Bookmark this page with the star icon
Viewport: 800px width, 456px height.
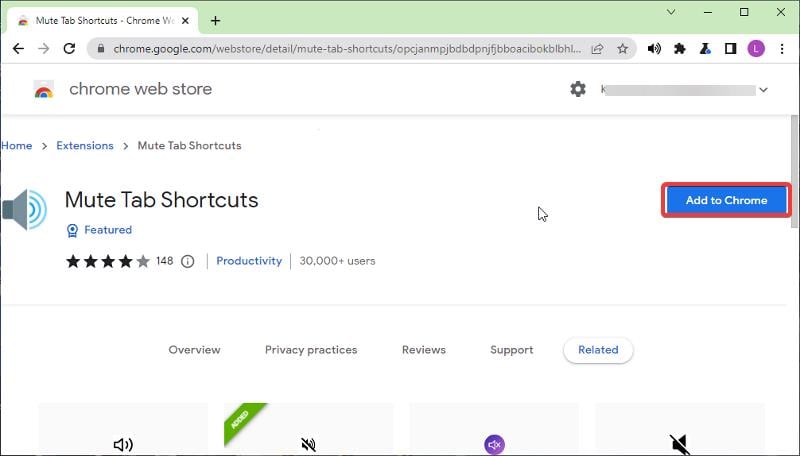click(x=622, y=49)
